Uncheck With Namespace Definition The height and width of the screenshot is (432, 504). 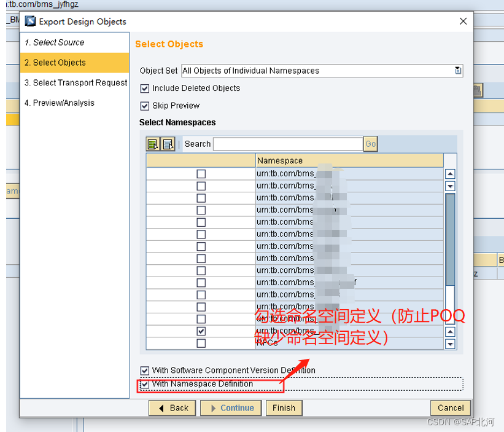(145, 385)
